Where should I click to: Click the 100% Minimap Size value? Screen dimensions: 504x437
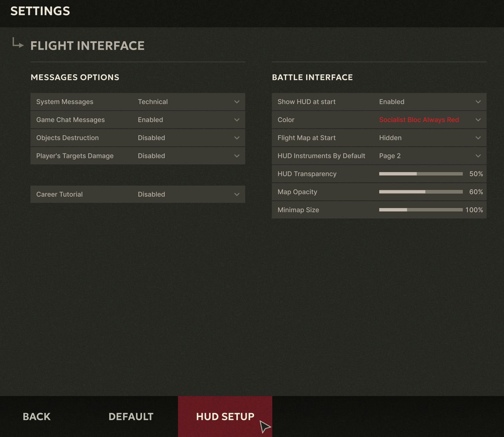click(474, 210)
